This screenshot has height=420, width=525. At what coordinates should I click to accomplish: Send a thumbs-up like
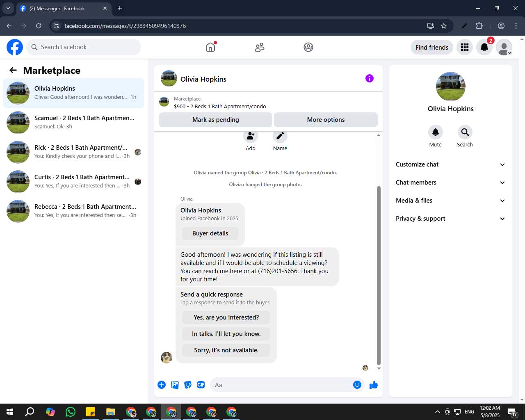pos(374,385)
